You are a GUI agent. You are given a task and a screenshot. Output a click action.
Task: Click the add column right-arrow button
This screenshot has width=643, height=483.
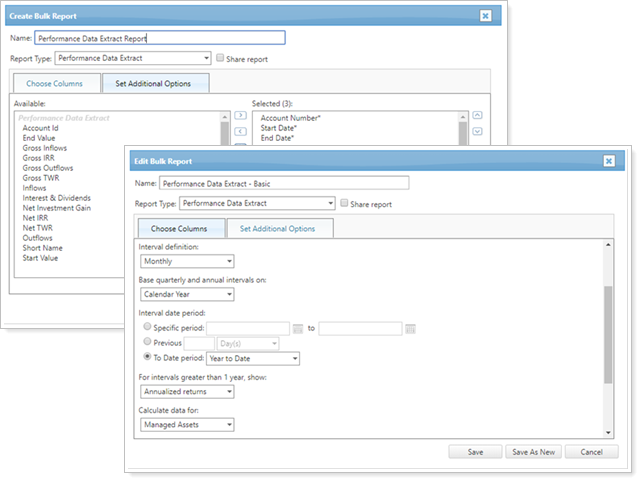pyautogui.click(x=240, y=116)
